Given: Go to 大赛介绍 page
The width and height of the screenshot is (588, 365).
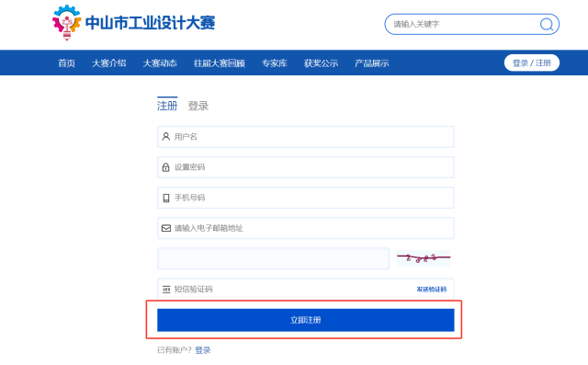Looking at the screenshot, I should pos(109,63).
